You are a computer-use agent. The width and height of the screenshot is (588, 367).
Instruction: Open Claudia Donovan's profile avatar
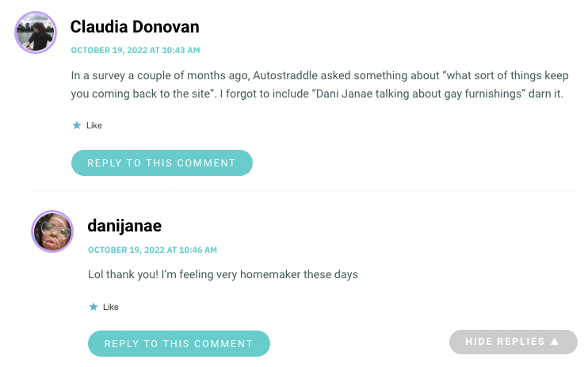pos(36,32)
